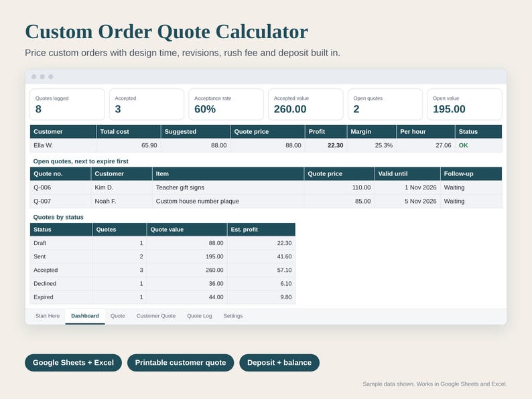Click the 85.00 quote price
Viewport: 532px width, 399px height.
click(x=339, y=202)
